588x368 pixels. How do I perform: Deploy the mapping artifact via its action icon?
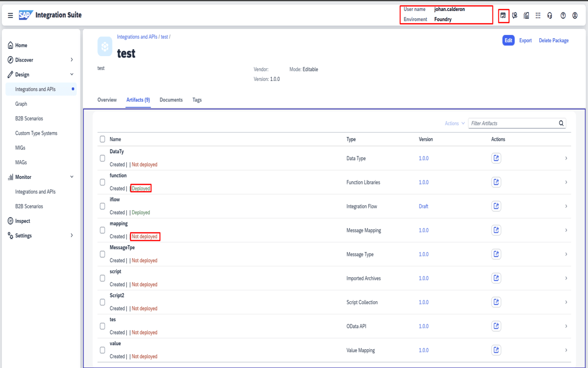(496, 230)
